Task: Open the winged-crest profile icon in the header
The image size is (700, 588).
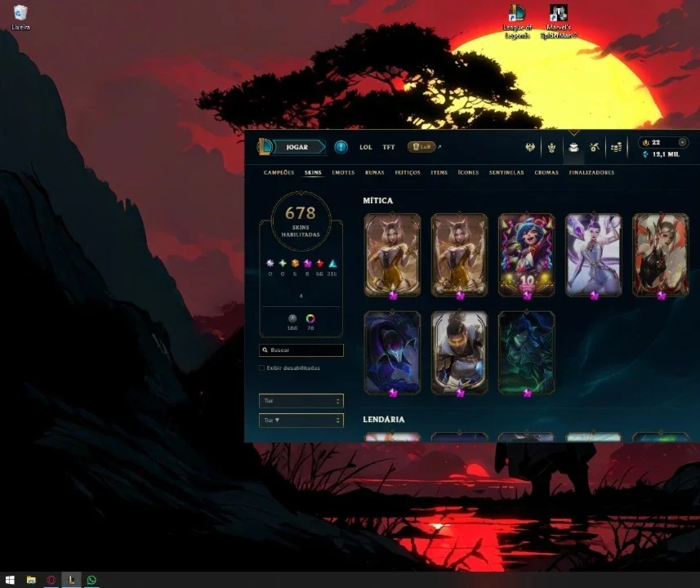Action: click(x=530, y=147)
